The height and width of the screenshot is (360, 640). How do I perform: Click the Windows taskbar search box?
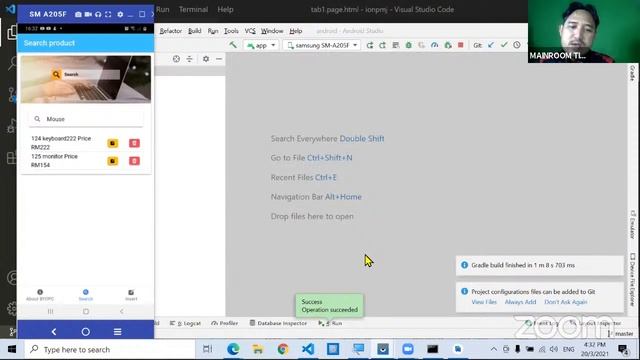tap(109, 349)
